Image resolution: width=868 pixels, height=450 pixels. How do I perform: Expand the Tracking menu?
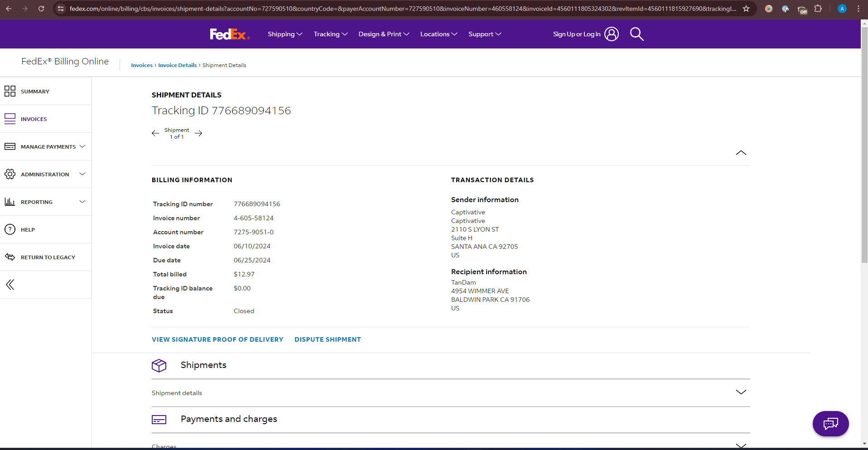click(331, 34)
